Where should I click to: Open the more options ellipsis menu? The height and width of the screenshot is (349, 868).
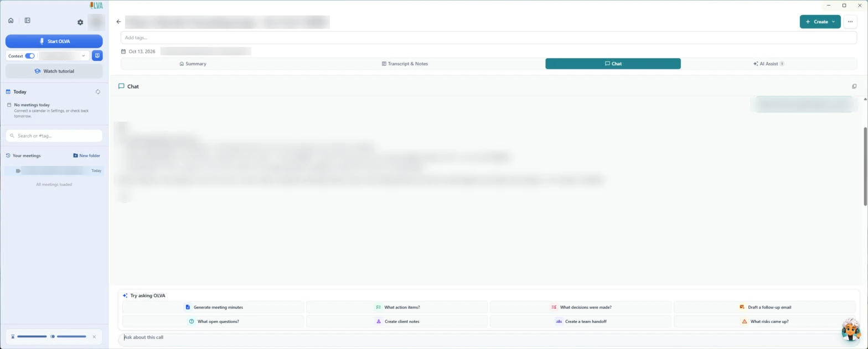pyautogui.click(x=850, y=22)
